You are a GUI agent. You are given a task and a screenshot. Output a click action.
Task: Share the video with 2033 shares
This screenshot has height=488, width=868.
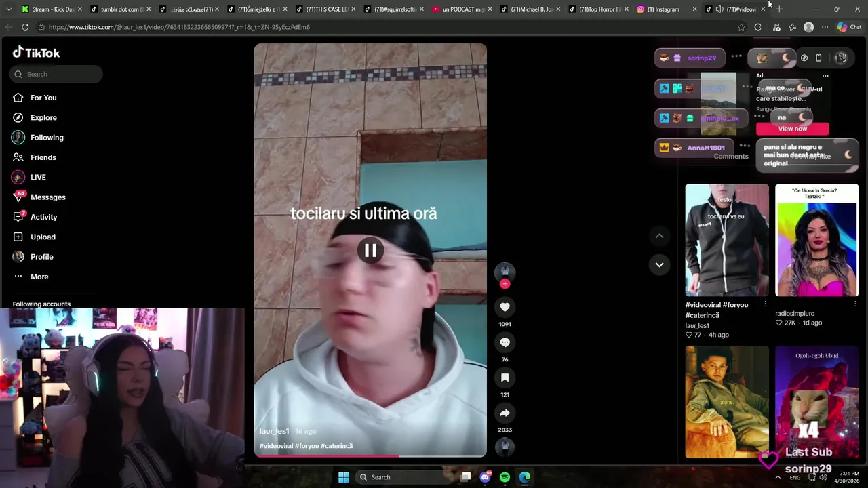505,413
